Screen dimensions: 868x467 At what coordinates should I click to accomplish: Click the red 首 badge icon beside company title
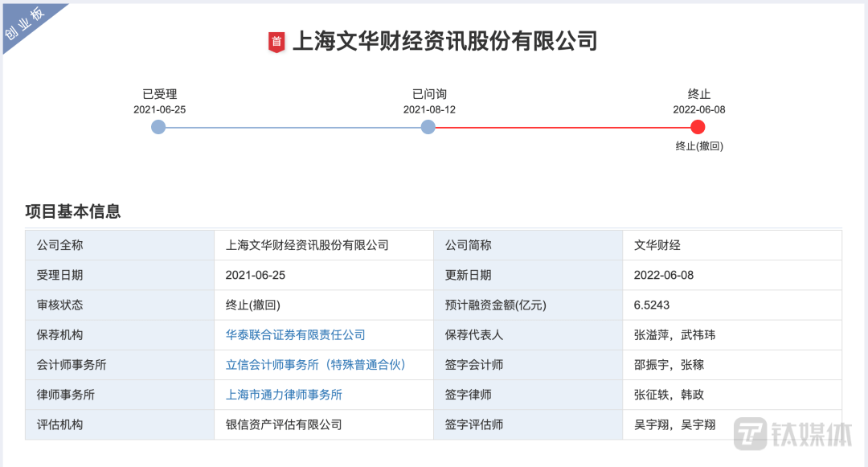pos(276,42)
